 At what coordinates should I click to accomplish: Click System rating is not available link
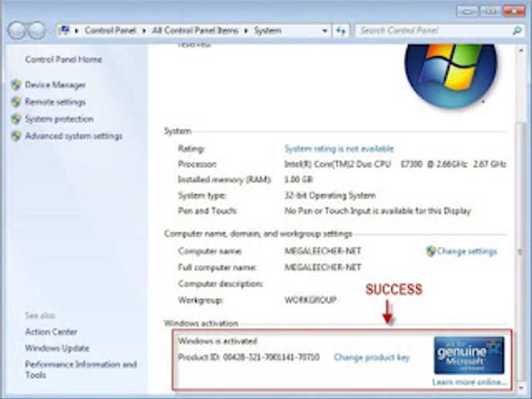click(x=339, y=149)
